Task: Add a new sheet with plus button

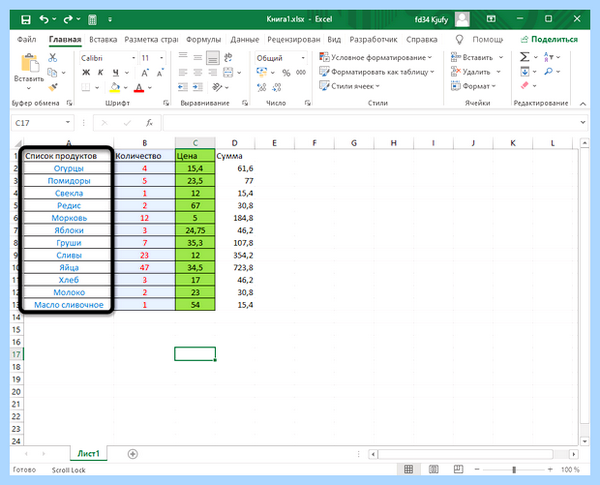Action: [133, 454]
